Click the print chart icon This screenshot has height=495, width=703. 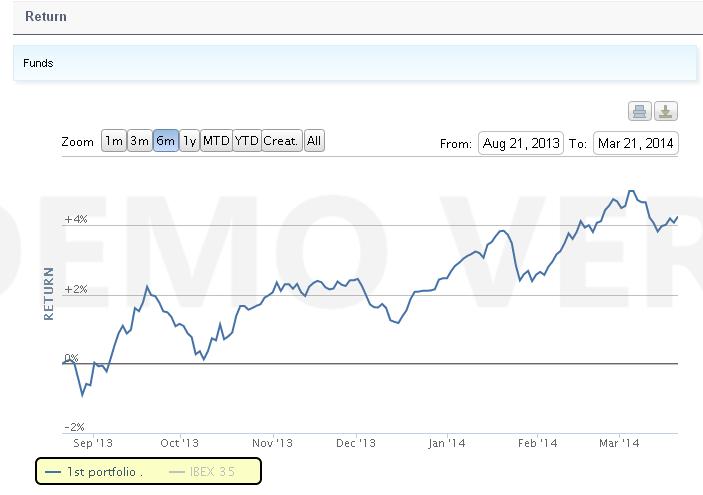639,112
